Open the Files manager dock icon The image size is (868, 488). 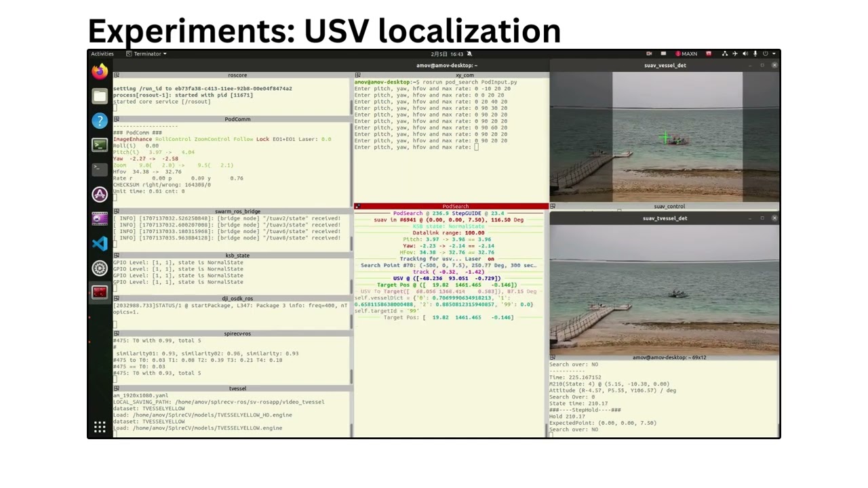coord(100,96)
